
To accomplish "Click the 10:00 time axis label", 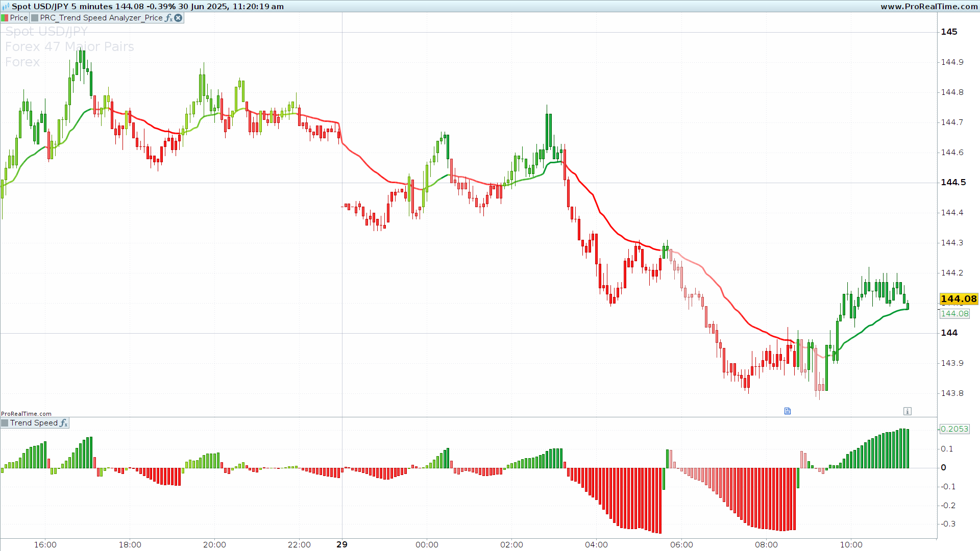I will [851, 545].
